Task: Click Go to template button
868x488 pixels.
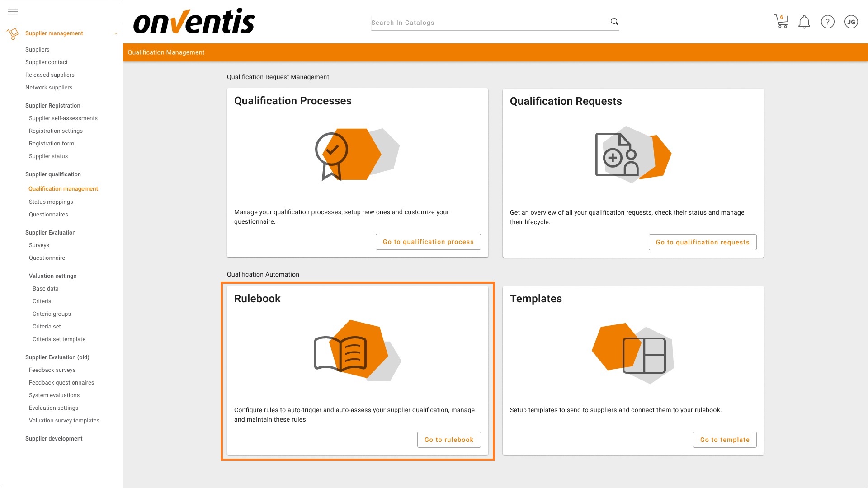Action: tap(724, 440)
